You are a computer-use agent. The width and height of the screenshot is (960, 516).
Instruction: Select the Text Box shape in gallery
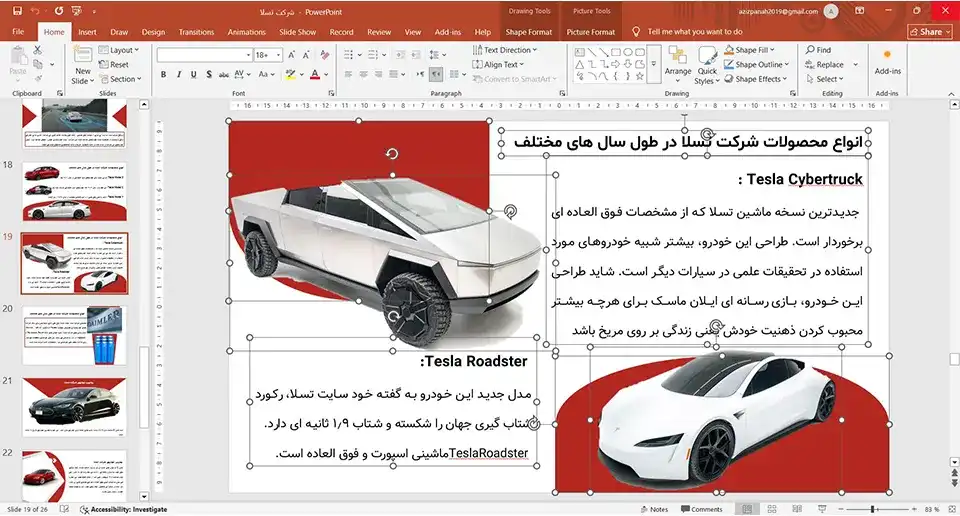(579, 53)
